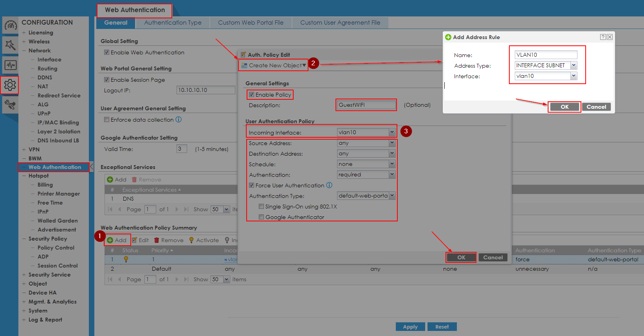Click the Apply button

click(410, 327)
